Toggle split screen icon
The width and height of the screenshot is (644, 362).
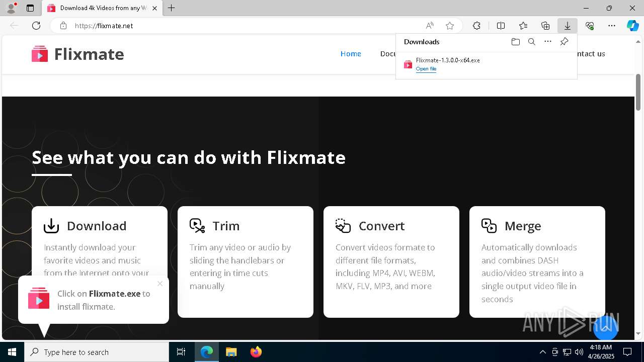point(501,26)
